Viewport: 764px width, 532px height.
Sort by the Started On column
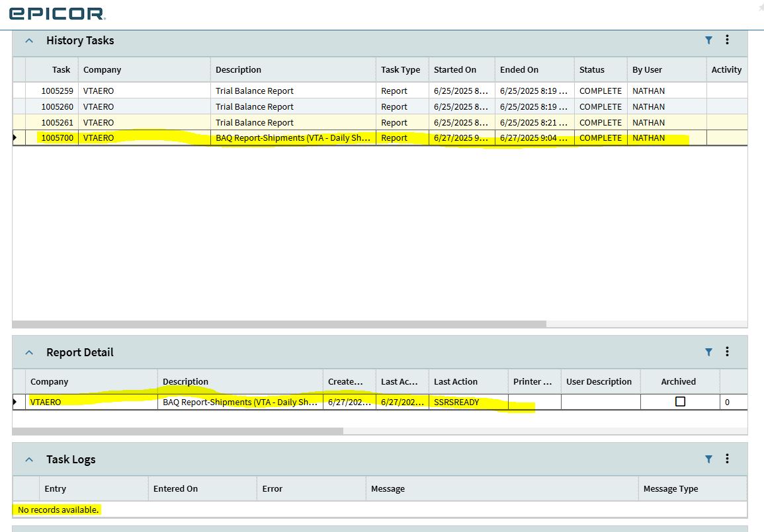pyautogui.click(x=454, y=69)
